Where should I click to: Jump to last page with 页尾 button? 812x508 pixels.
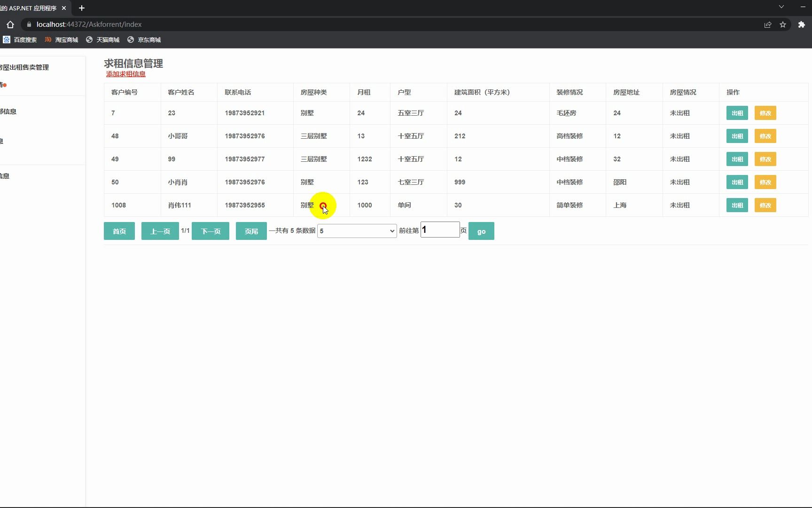(x=251, y=231)
